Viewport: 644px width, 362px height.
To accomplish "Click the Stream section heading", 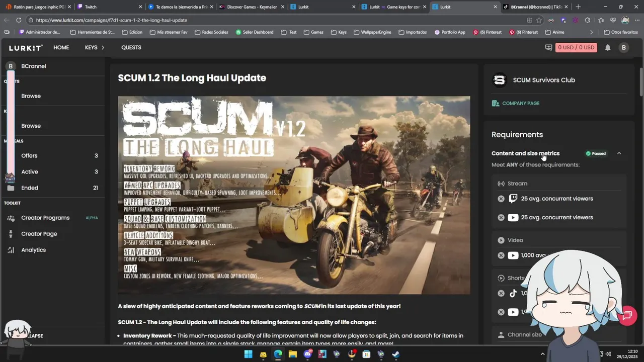I will click(517, 184).
